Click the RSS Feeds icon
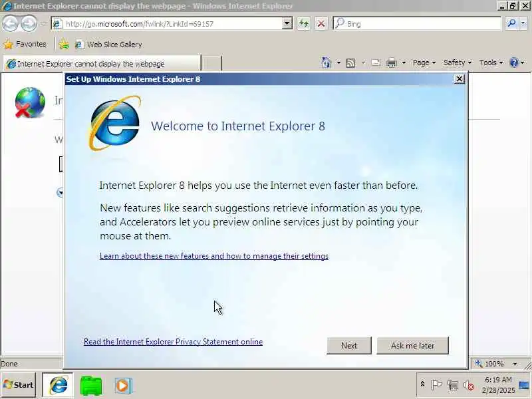This screenshot has height=399, width=532. click(350, 63)
